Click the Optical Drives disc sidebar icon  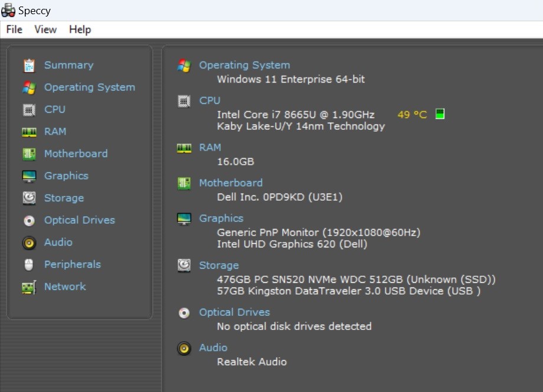pos(29,221)
